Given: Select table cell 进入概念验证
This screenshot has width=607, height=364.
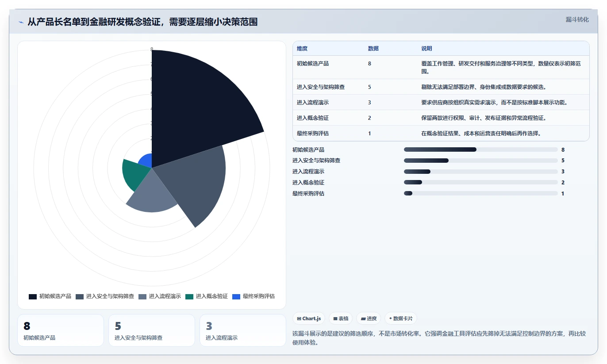Looking at the screenshot, I should click(313, 118).
